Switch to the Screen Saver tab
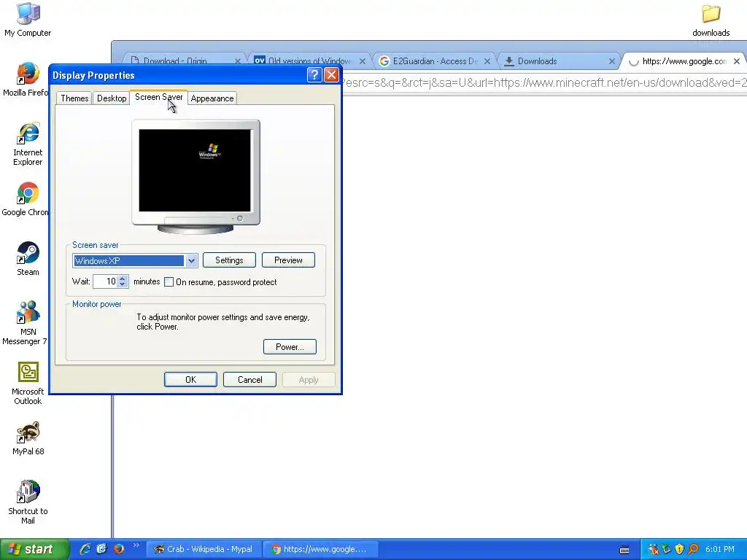Image resolution: width=747 pixels, height=560 pixels. point(158,97)
